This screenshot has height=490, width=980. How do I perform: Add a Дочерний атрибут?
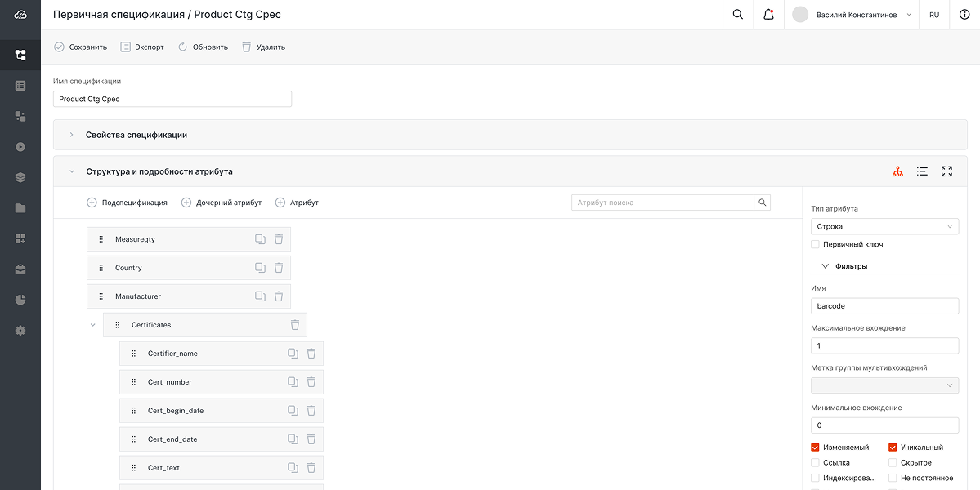tap(222, 203)
